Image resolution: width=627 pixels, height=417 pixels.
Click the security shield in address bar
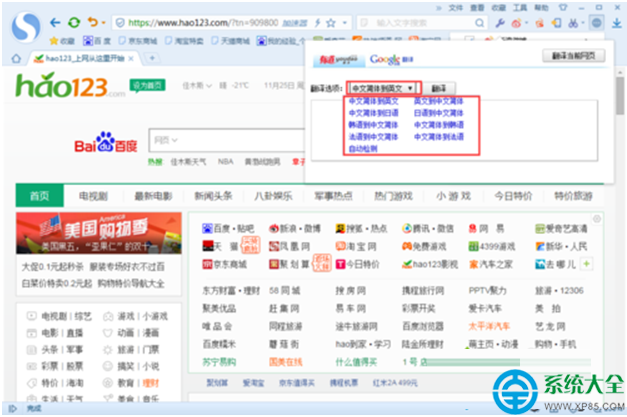[x=120, y=23]
